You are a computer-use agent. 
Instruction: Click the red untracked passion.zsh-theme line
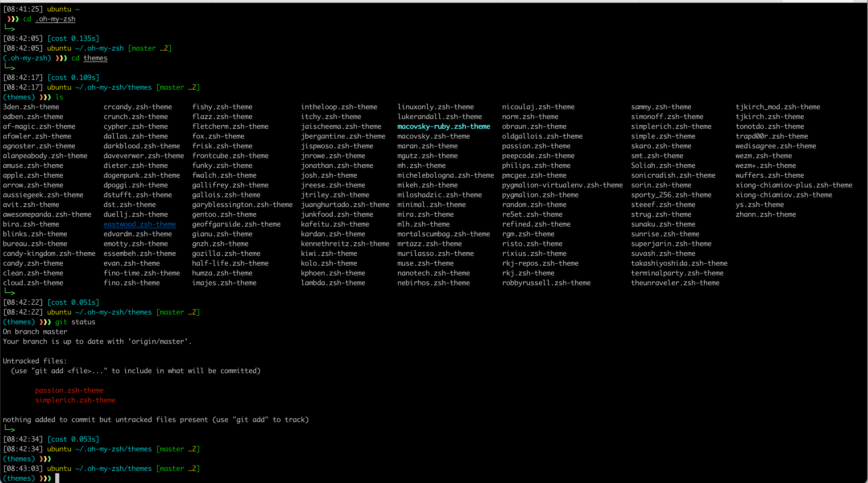[69, 390]
